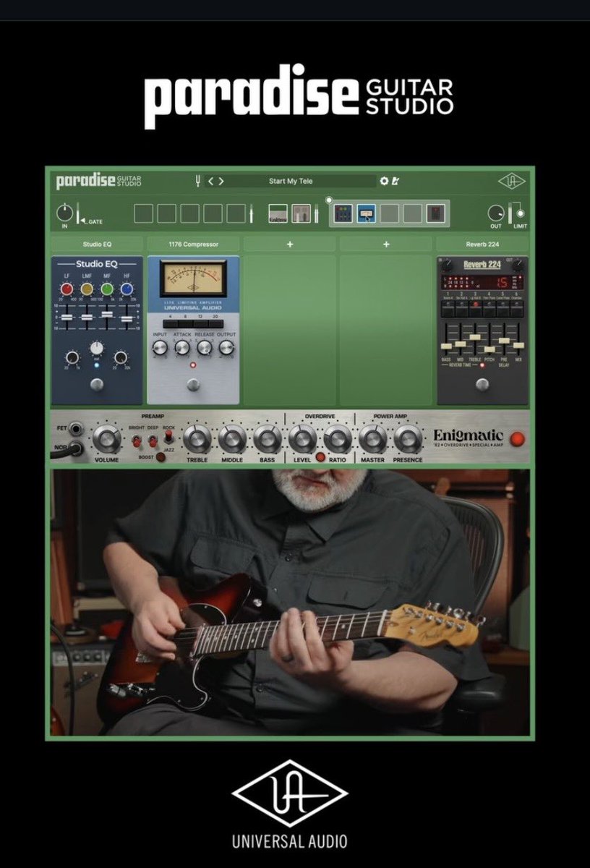
Task: Select ratio 8 button on 1176
Action: [x=185, y=323]
